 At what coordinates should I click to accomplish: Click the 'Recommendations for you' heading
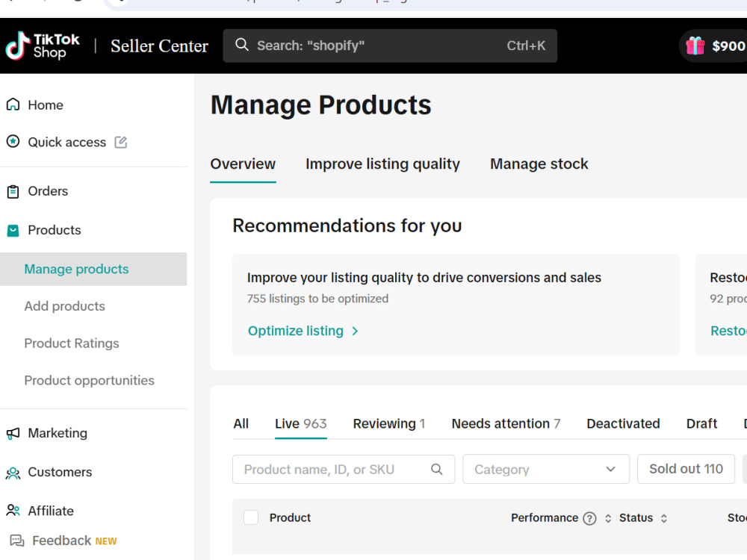(347, 225)
